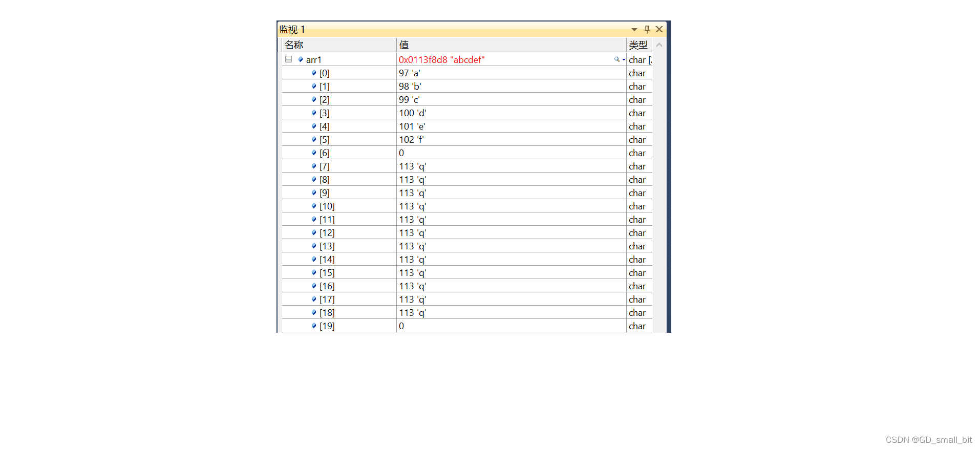Select the arr1 variable name
Image resolution: width=980 pixels, height=449 pixels.
click(314, 60)
